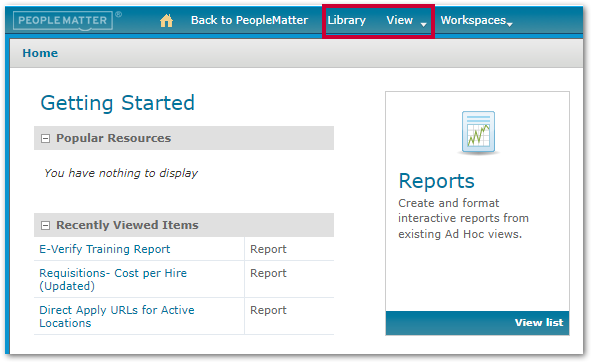
Task: Open E-Verify Training Report link
Action: coord(105,249)
